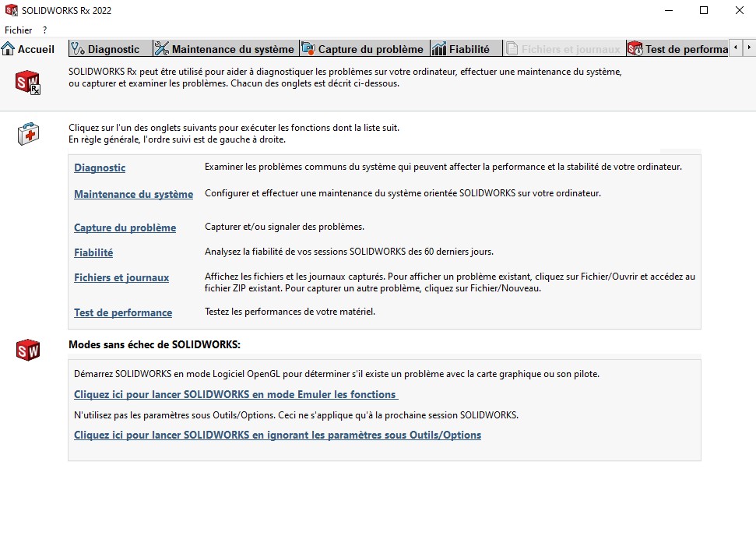Click the wrench Maintenance du système icon
Screen dimensions: 756x536
tap(162, 49)
